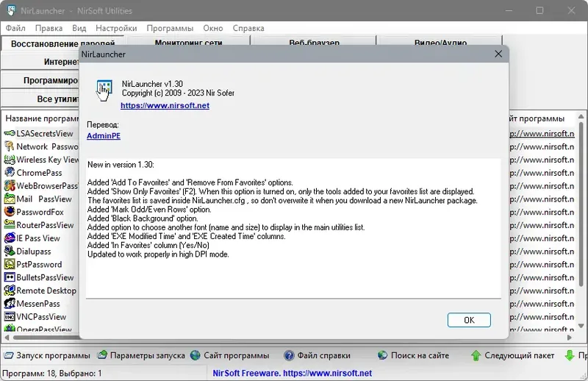Image resolution: width=588 pixels, height=381 pixels.
Task: Open the Файл menu
Action: [15, 28]
